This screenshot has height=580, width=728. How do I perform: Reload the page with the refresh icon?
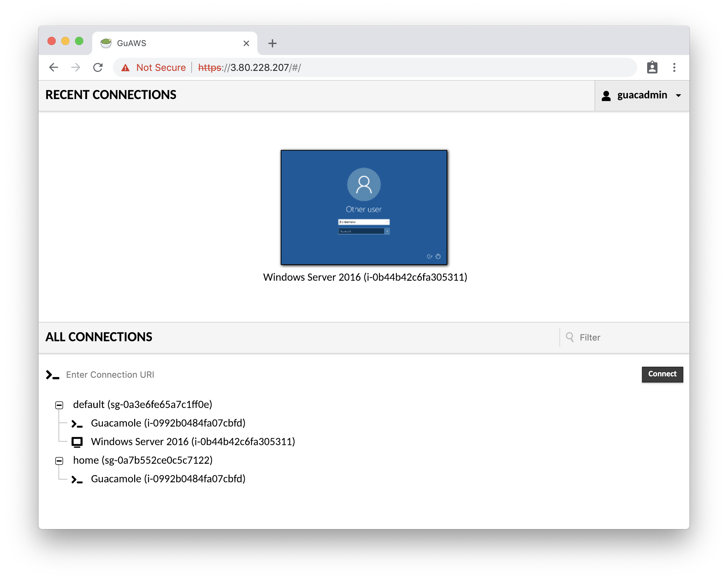coord(98,67)
